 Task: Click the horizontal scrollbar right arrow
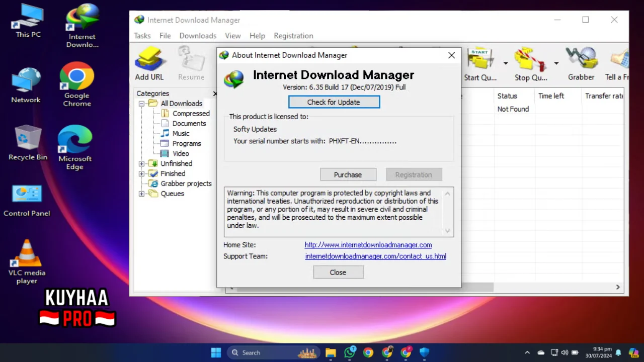(618, 287)
